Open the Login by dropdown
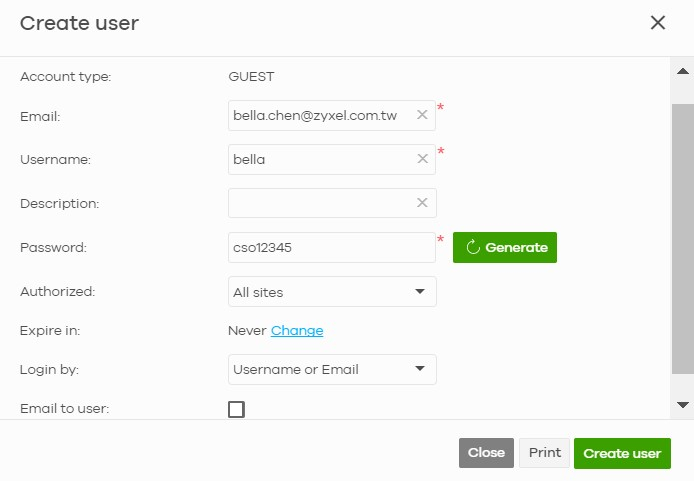Image resolution: width=694 pixels, height=481 pixels. coord(332,369)
